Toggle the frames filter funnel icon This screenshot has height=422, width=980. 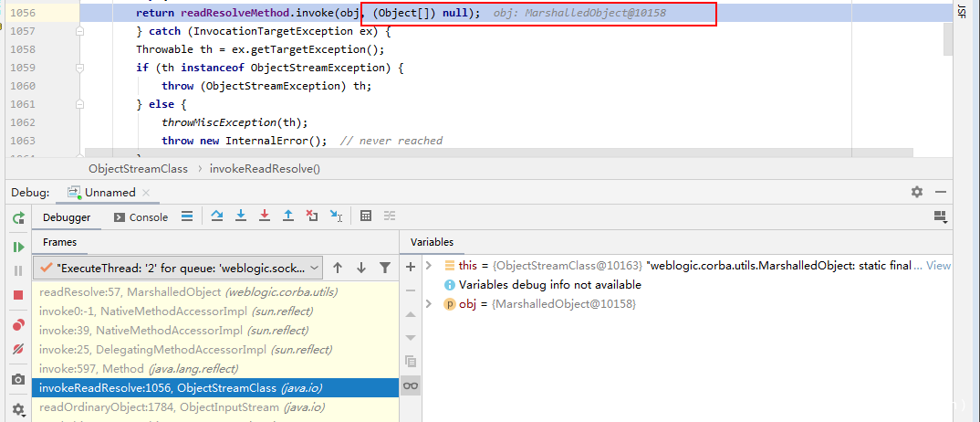pos(385,268)
